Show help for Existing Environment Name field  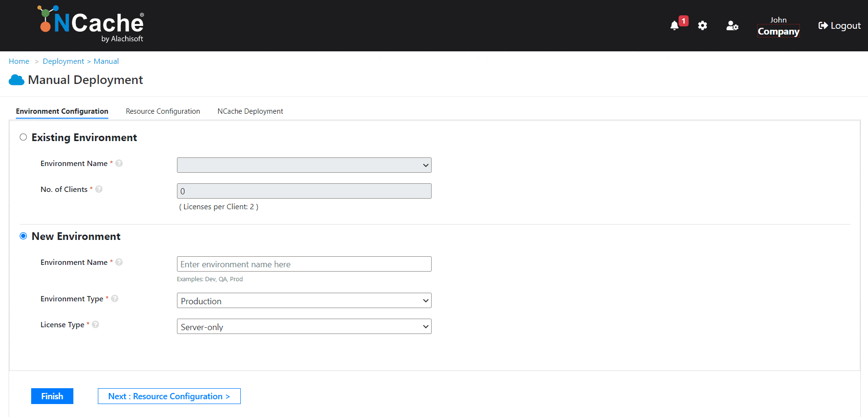click(119, 163)
